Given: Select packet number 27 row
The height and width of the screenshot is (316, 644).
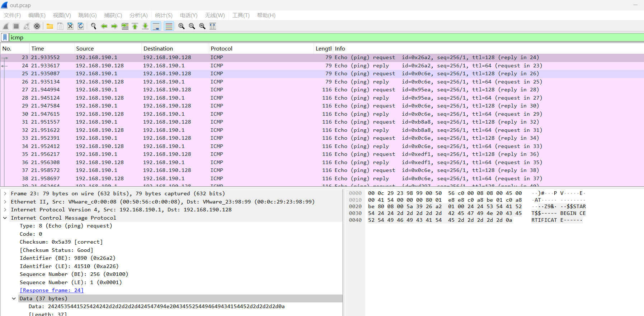Looking at the screenshot, I should (x=322, y=90).
